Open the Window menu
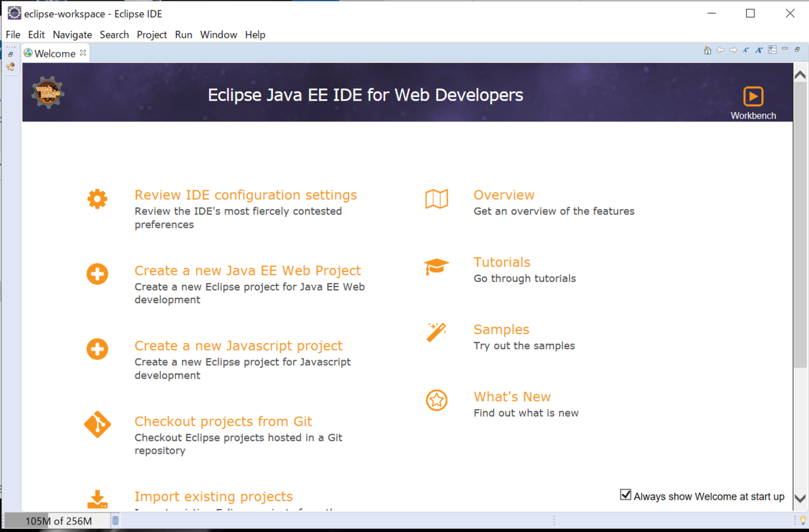Viewport: 809px width, 532px height. 218,34
